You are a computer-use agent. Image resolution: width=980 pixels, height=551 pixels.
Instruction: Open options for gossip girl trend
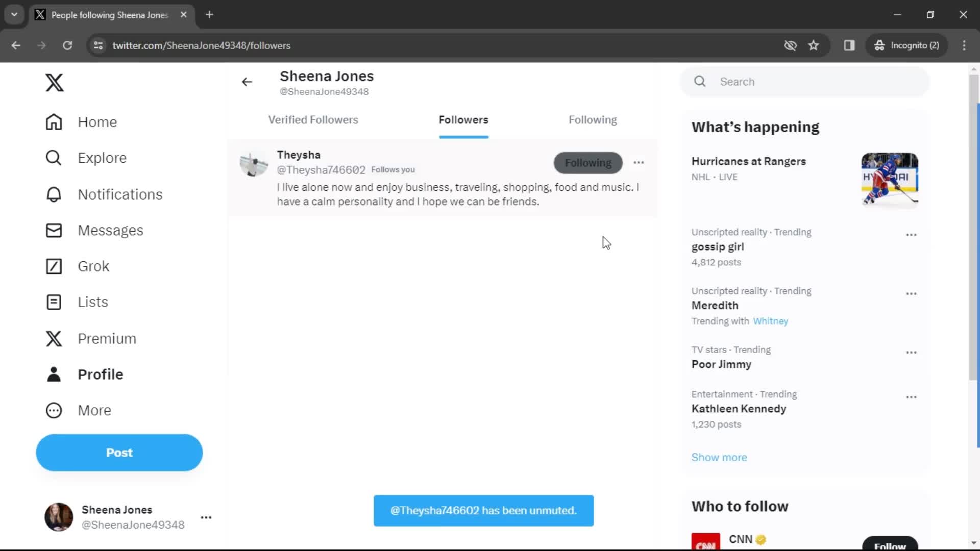911,235
